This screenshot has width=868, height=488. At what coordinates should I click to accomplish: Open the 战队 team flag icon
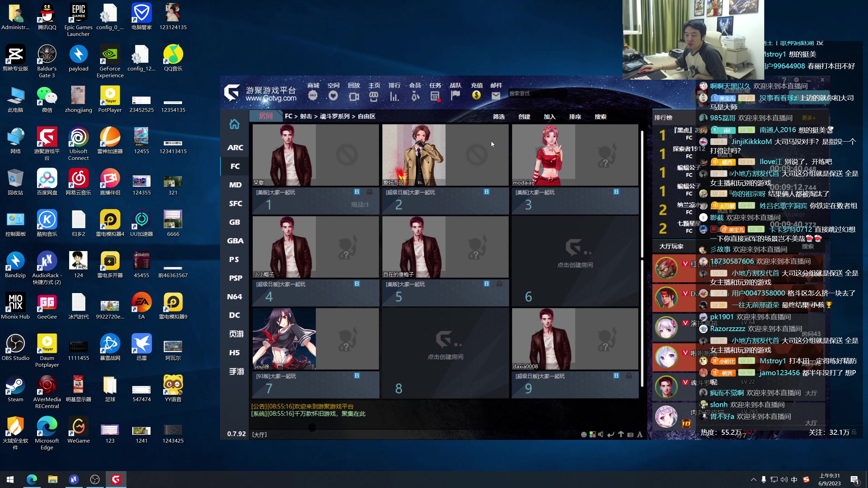455,92
